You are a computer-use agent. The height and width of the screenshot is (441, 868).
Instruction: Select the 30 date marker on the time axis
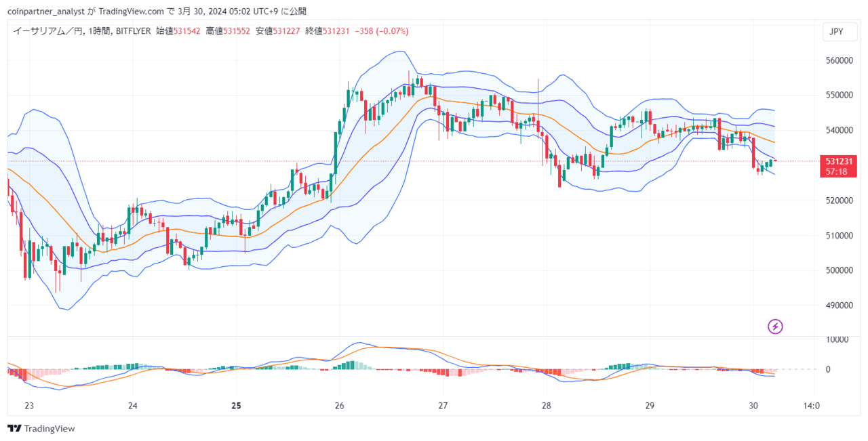click(753, 406)
